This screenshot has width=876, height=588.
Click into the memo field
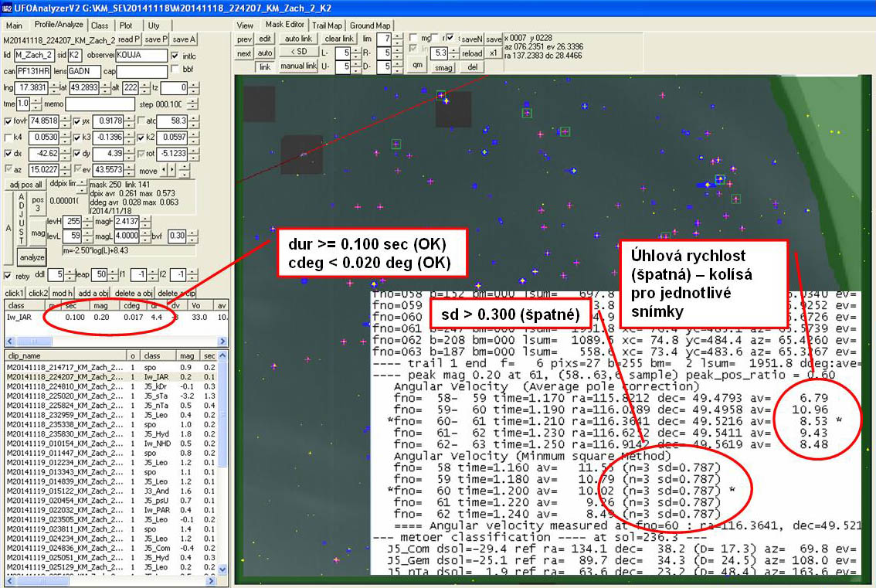[100, 104]
